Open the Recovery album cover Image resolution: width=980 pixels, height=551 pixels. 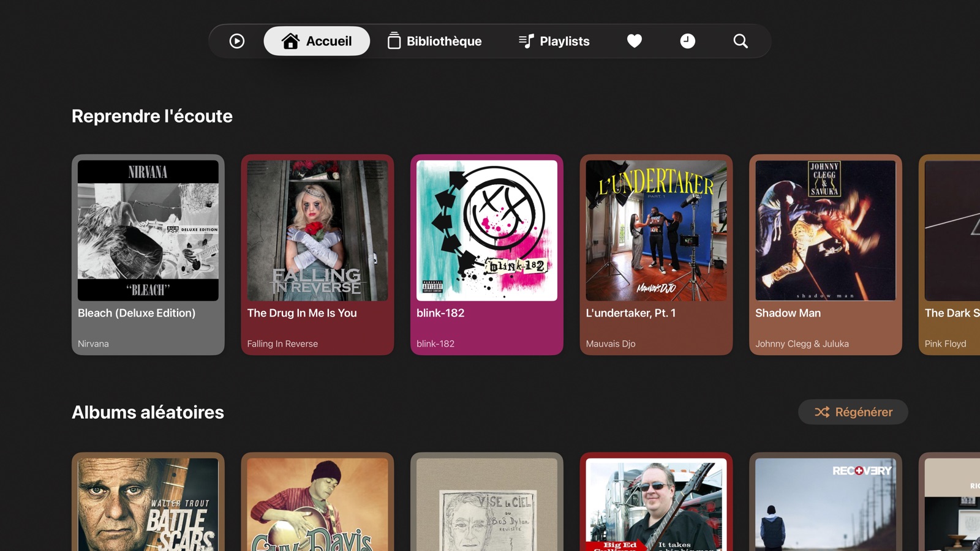pyautogui.click(x=826, y=504)
